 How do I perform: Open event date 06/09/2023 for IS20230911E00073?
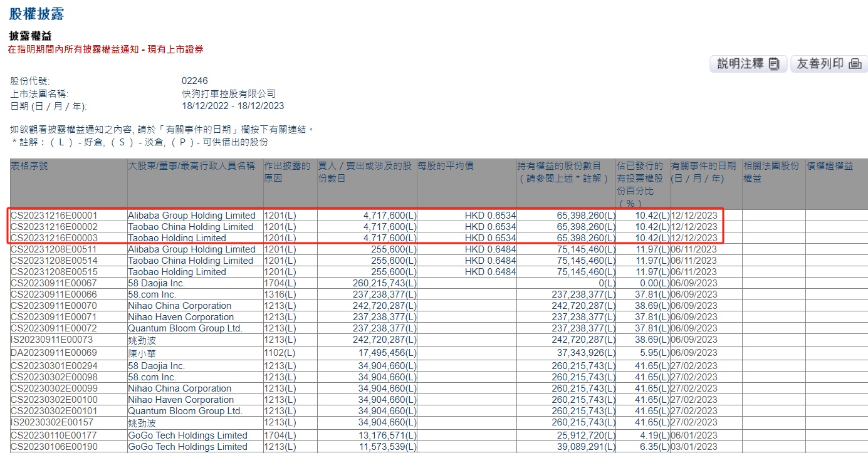pos(694,340)
